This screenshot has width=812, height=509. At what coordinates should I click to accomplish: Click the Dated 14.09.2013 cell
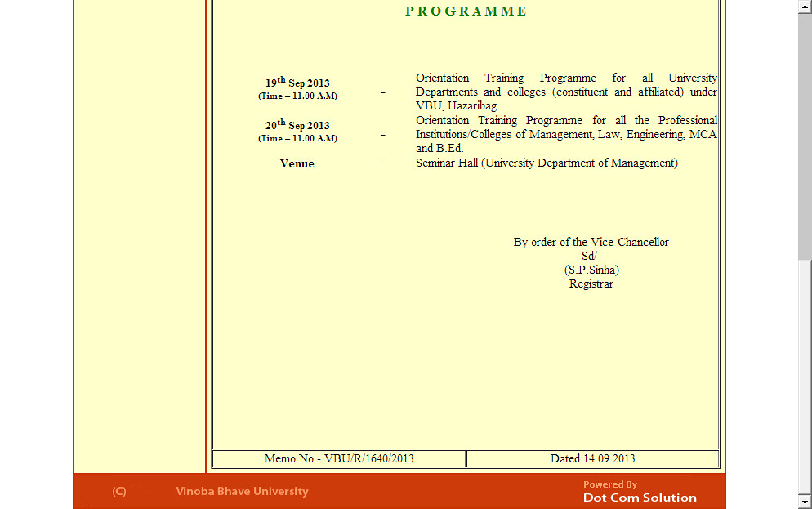[x=592, y=459]
